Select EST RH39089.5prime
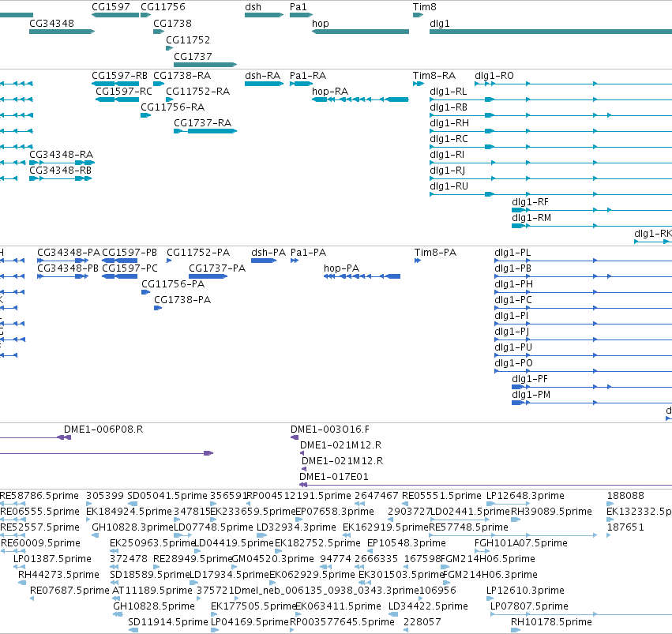 tap(551, 512)
